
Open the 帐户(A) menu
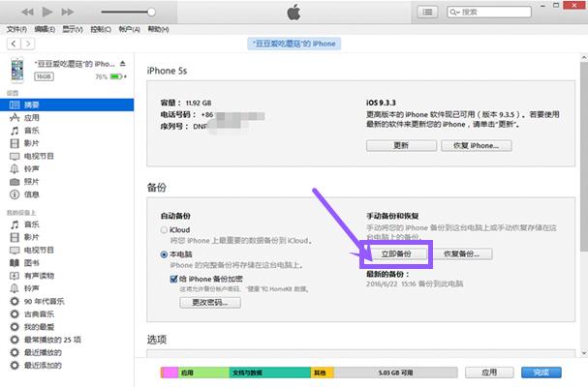[129, 29]
